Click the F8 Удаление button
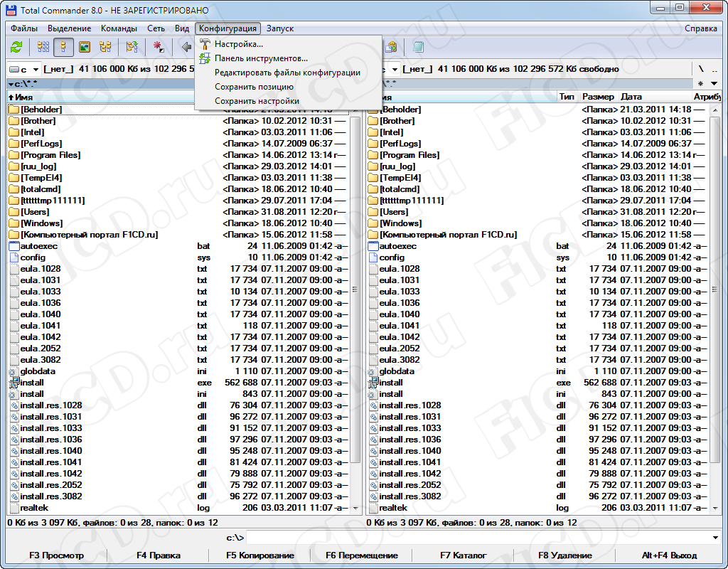The image size is (728, 569). pos(565,555)
